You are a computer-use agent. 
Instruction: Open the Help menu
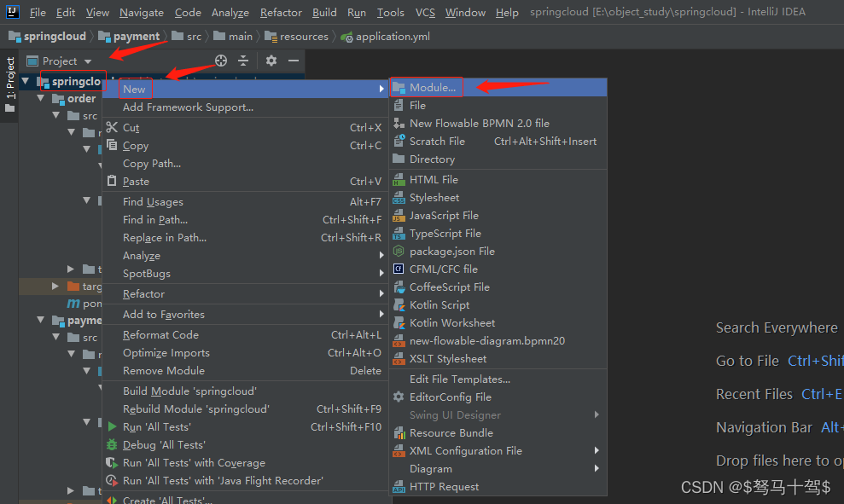coord(507,12)
